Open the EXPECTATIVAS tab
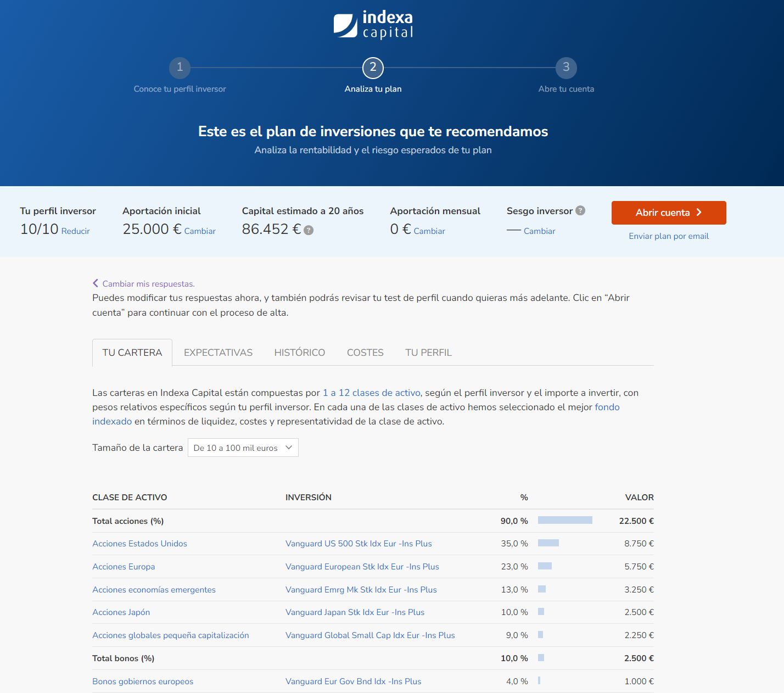 (x=218, y=353)
